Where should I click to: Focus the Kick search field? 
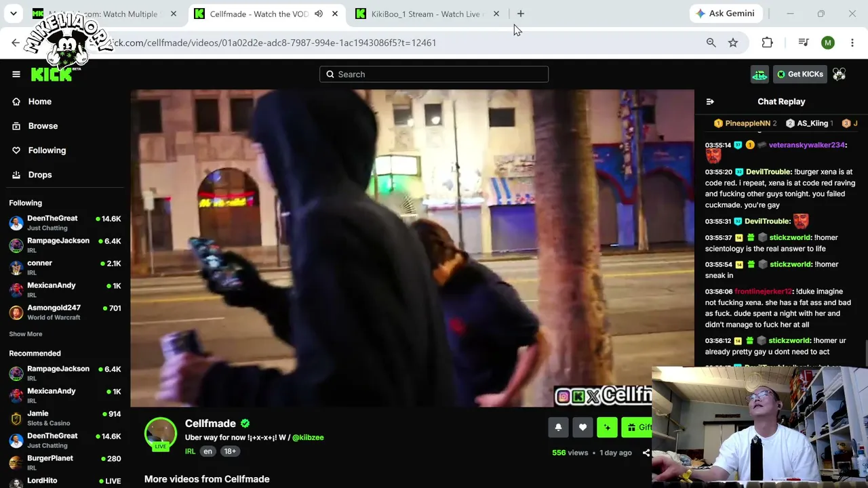(434, 74)
